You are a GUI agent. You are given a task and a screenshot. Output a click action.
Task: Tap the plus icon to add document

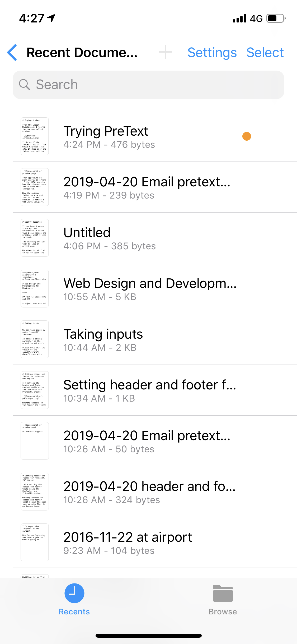[x=165, y=52]
